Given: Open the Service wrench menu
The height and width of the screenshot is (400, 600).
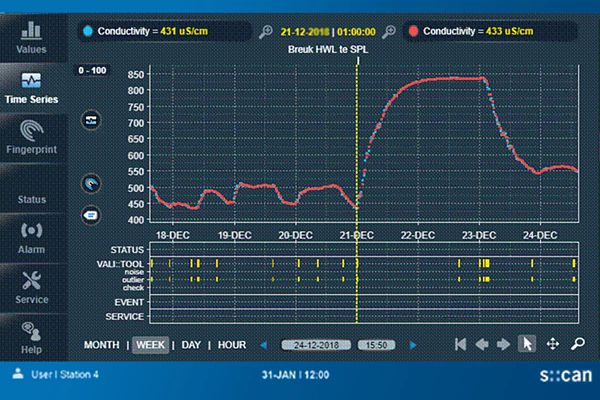Looking at the screenshot, I should (31, 286).
